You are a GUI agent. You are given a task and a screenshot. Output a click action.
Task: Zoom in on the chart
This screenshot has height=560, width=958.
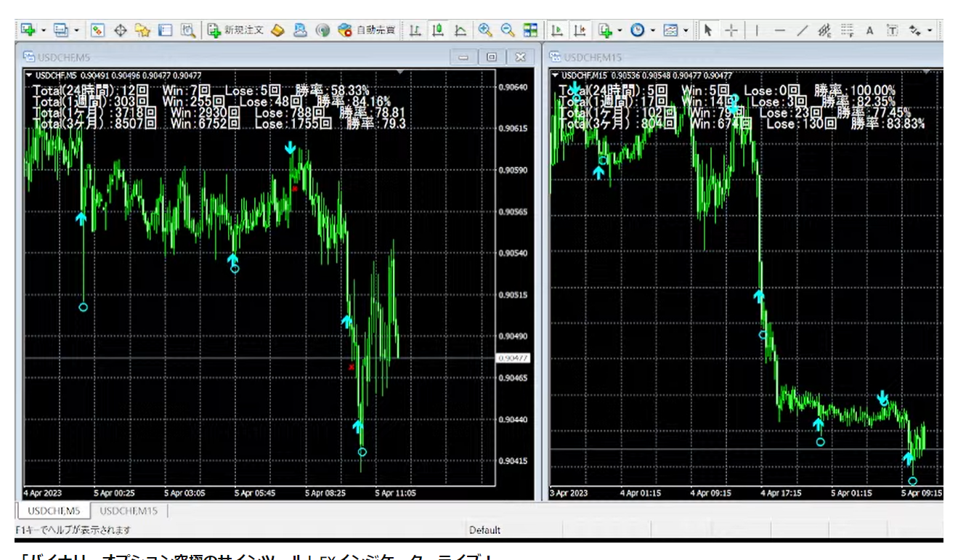click(484, 31)
